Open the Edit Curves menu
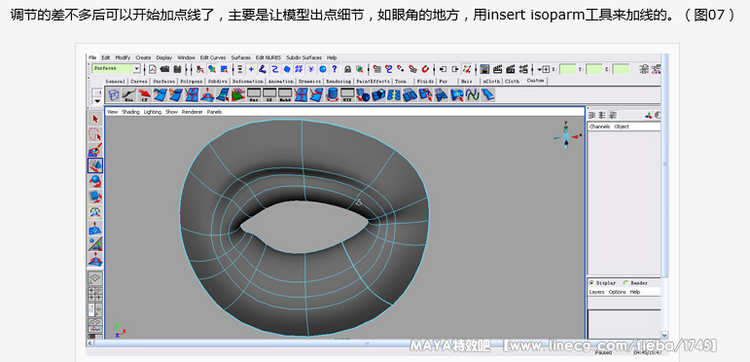The width and height of the screenshot is (750, 362). coord(213,57)
